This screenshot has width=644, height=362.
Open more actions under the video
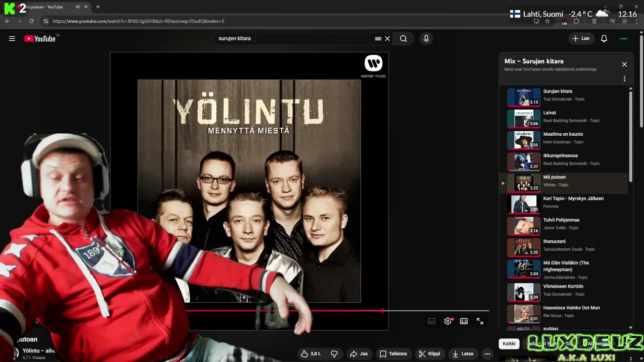[x=487, y=354]
